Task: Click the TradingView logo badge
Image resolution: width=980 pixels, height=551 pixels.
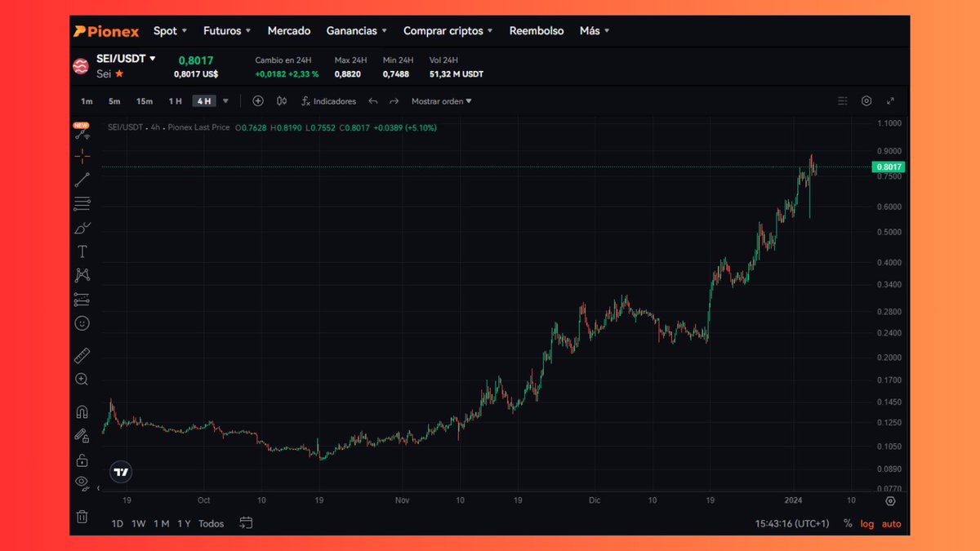Action: tap(121, 472)
